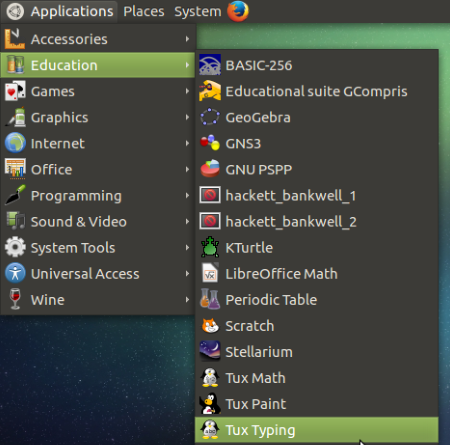450x445 pixels.
Task: Click the Office chart icon
Action: click(15, 169)
